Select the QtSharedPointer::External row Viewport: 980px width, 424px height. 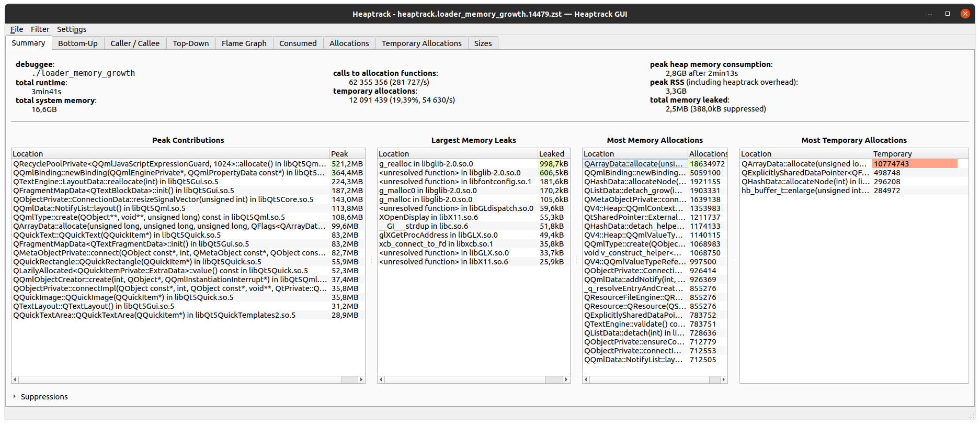point(655,217)
